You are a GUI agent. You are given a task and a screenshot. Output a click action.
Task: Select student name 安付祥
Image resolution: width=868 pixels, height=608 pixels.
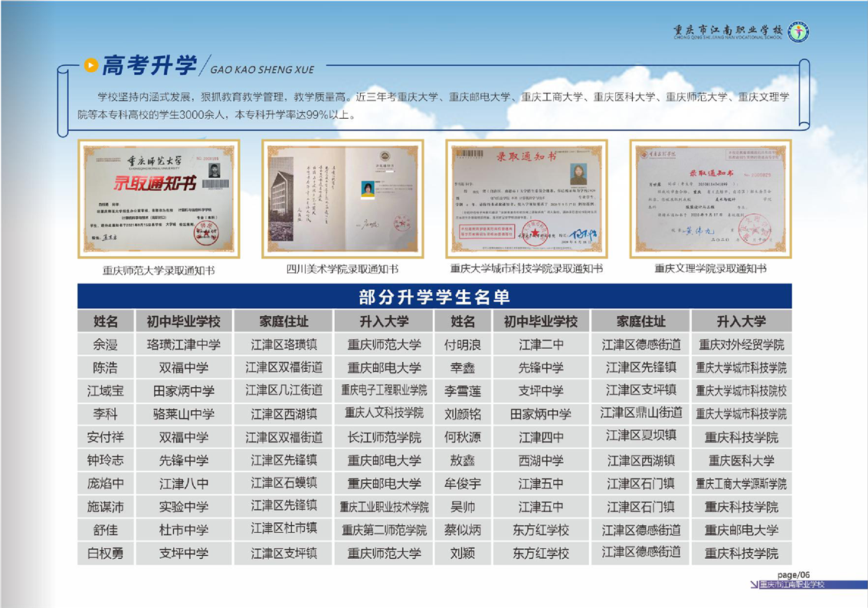click(105, 437)
